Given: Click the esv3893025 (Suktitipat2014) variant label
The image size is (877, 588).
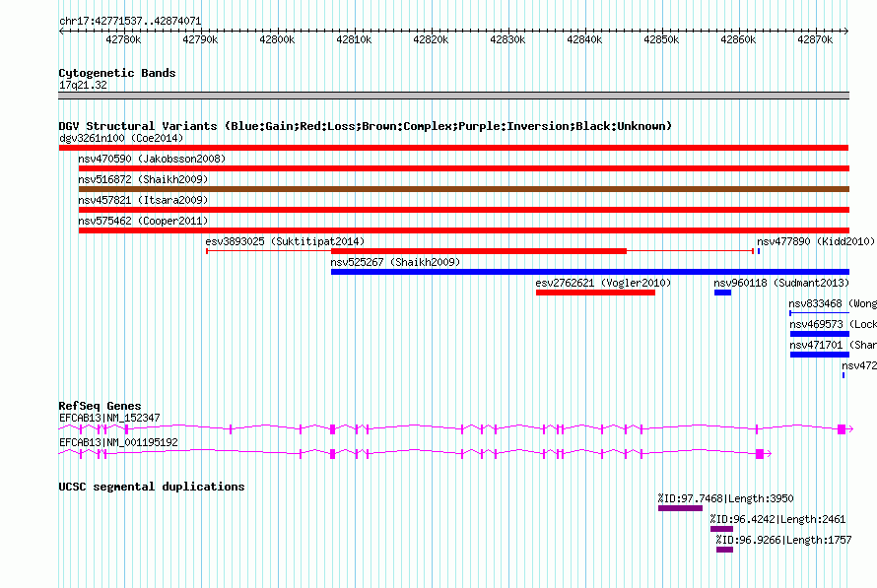Looking at the screenshot, I should (x=284, y=241).
